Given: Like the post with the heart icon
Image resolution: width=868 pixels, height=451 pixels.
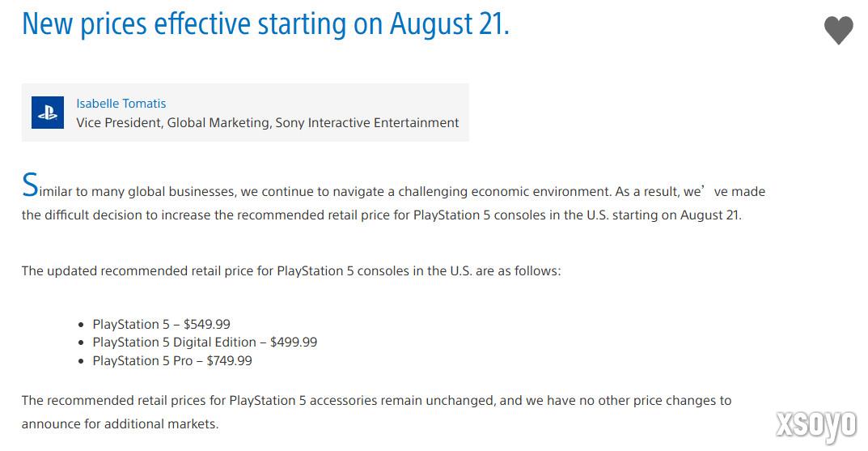Looking at the screenshot, I should (x=839, y=30).
